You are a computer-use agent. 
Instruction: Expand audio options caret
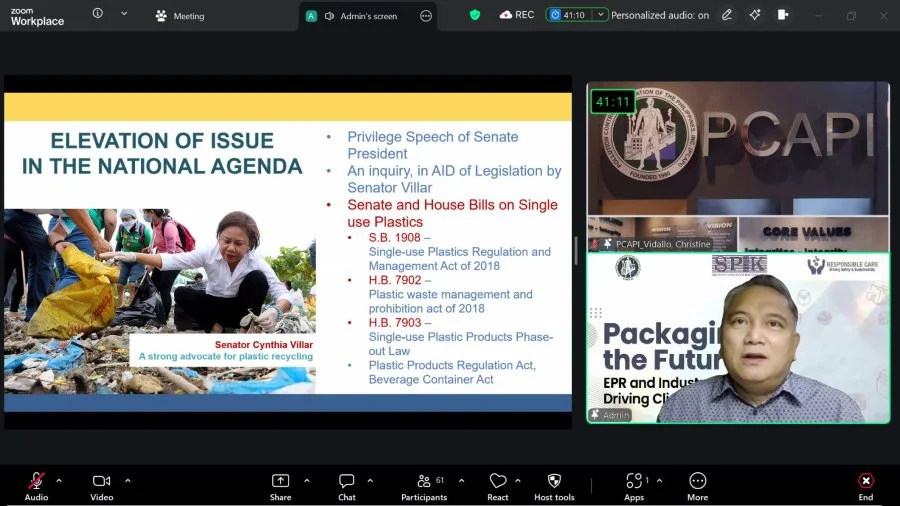(59, 481)
